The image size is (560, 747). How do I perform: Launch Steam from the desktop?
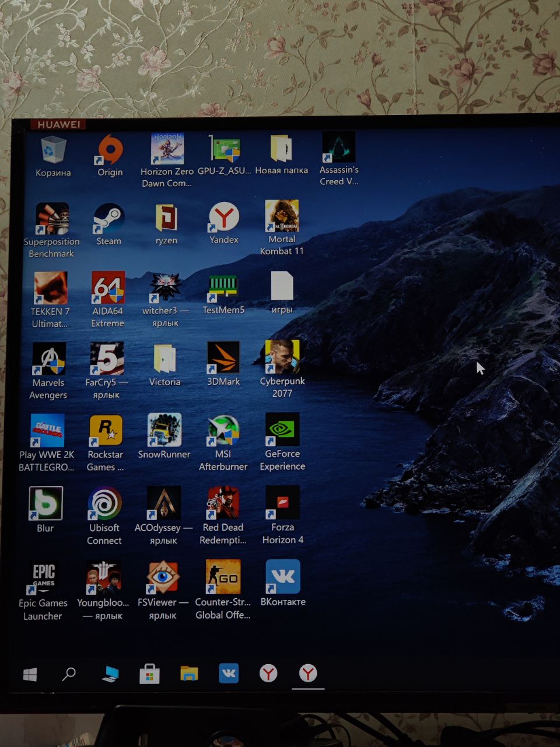(x=109, y=218)
